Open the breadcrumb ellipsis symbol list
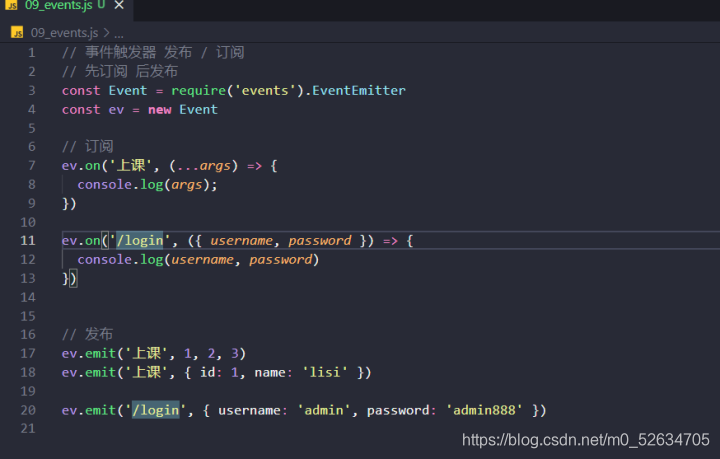Viewport: 720px width, 459px height. click(x=119, y=34)
